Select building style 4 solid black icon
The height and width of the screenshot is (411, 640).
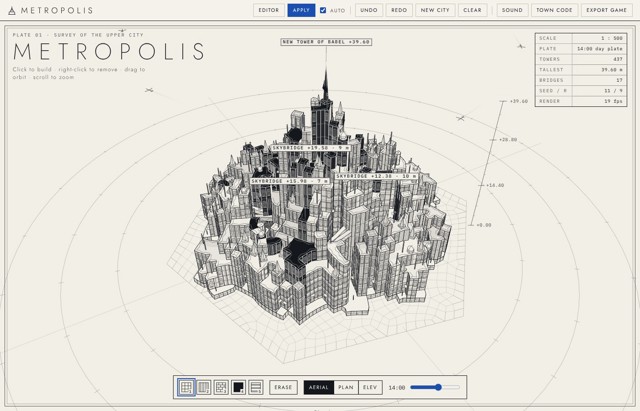point(238,387)
